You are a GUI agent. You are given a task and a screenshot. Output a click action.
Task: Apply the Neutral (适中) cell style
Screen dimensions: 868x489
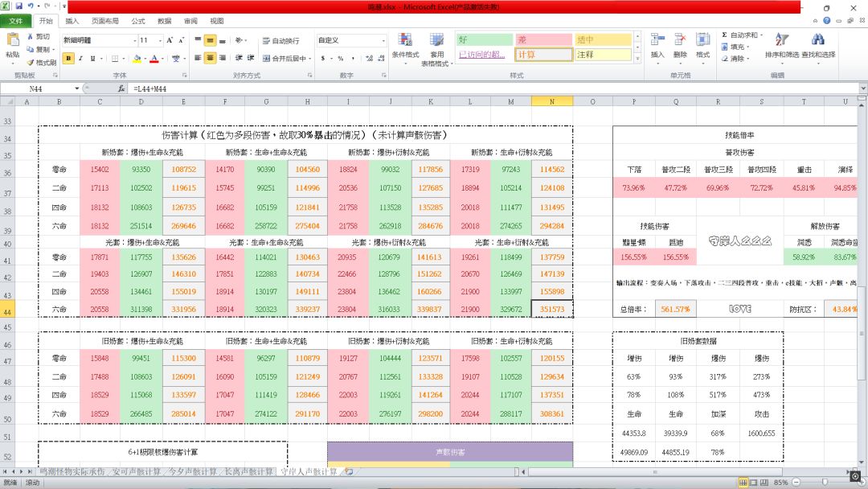603,40
